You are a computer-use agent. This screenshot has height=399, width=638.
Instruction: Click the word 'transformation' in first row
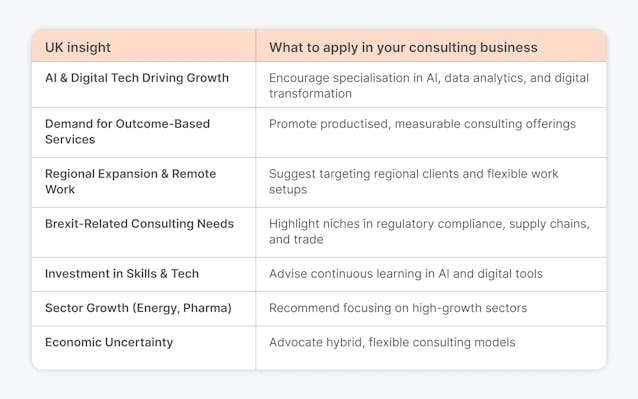pos(310,94)
